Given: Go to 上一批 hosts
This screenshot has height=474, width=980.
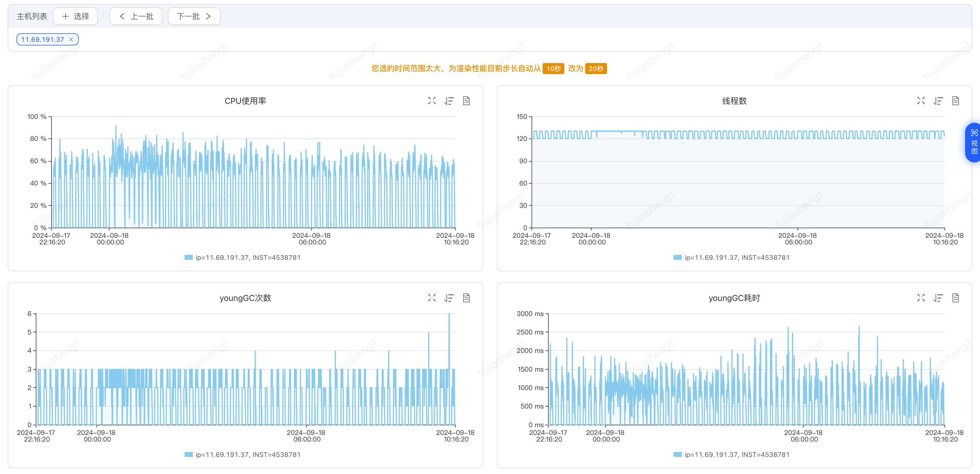Looking at the screenshot, I should [136, 16].
